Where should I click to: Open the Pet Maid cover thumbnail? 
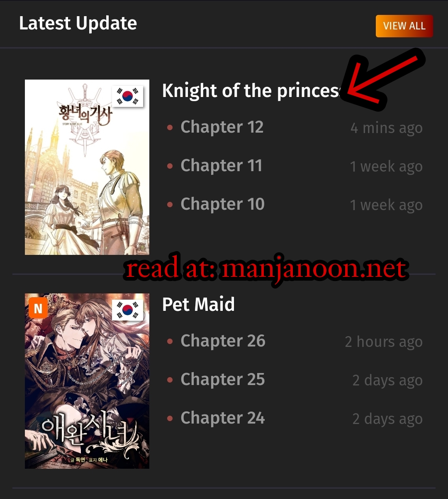pos(87,381)
